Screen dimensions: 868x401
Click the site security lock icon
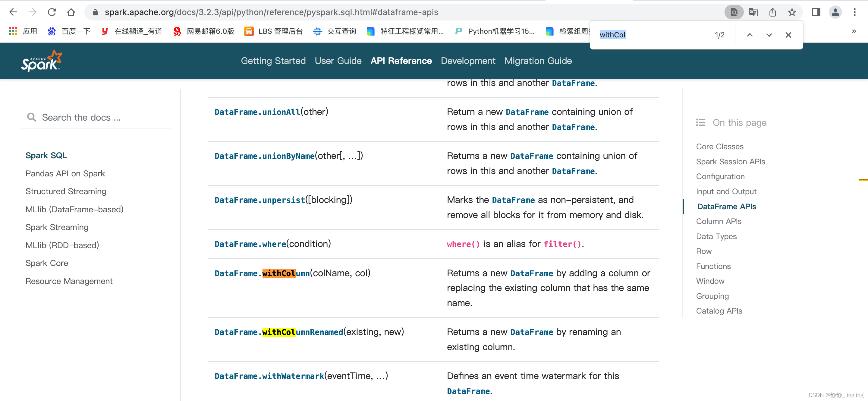tap(95, 12)
